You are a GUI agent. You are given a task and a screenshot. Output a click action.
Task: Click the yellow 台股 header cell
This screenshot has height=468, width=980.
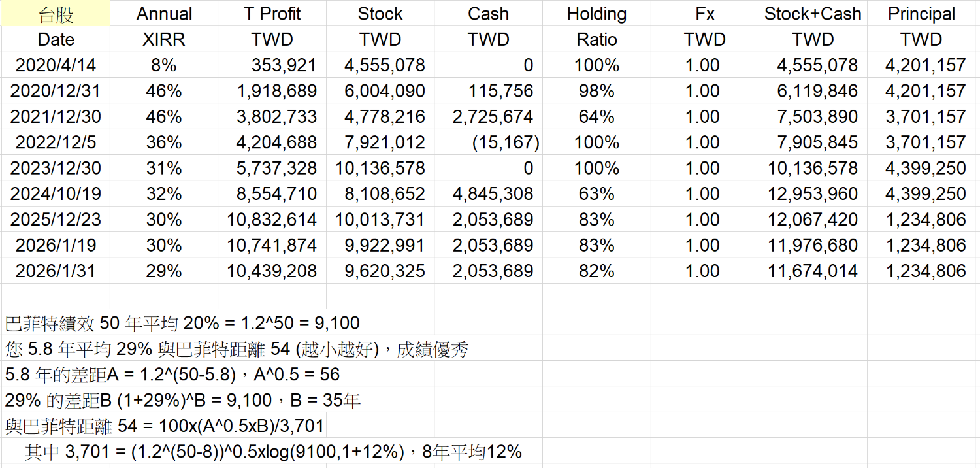click(x=56, y=14)
